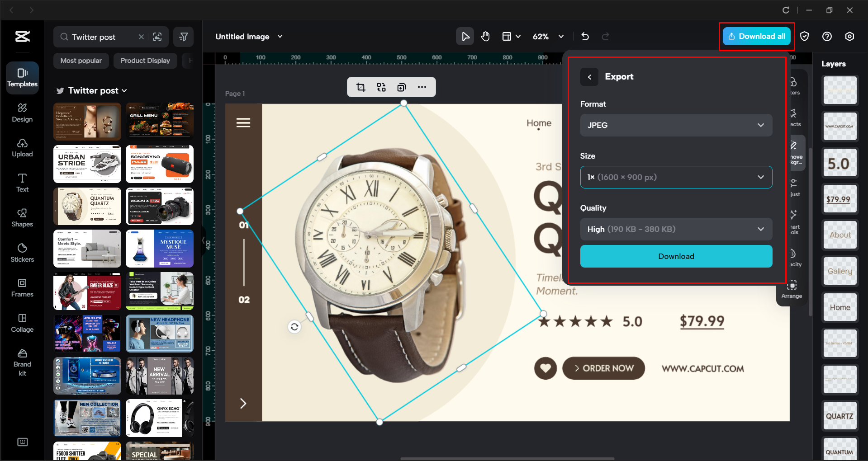Image resolution: width=868 pixels, height=461 pixels.
Task: Open the settings hexagon icon
Action: (849, 36)
